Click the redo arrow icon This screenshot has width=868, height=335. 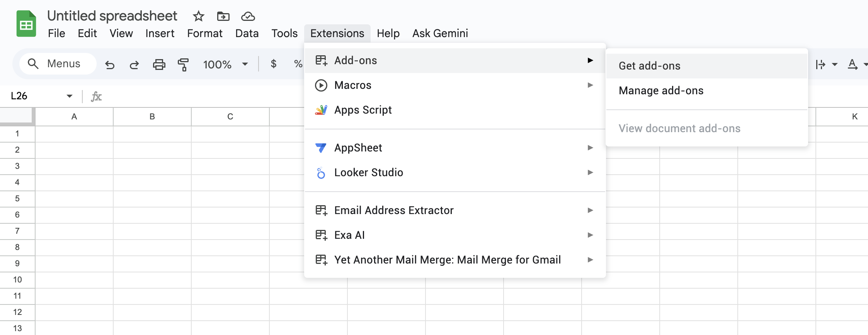click(134, 65)
